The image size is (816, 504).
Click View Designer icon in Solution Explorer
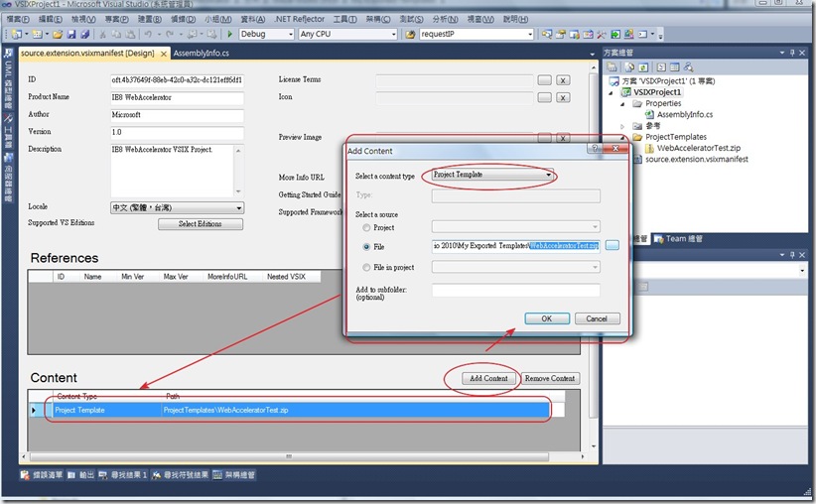point(674,67)
